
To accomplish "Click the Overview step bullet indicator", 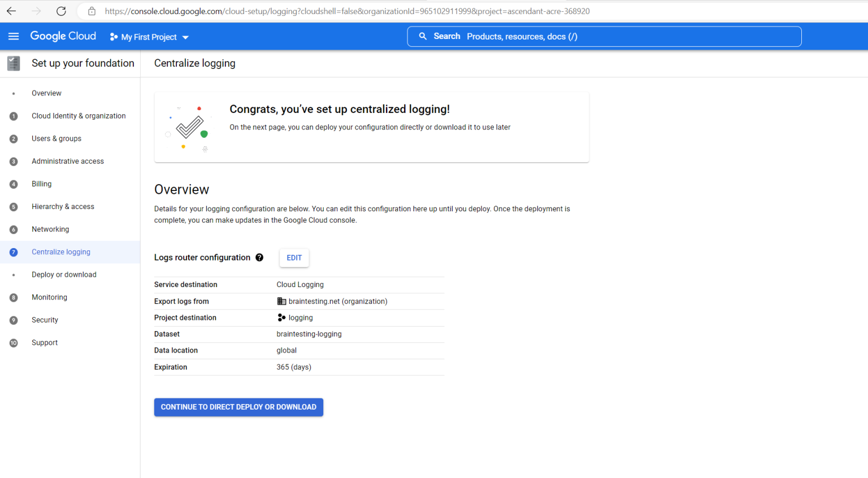I will tap(13, 93).
